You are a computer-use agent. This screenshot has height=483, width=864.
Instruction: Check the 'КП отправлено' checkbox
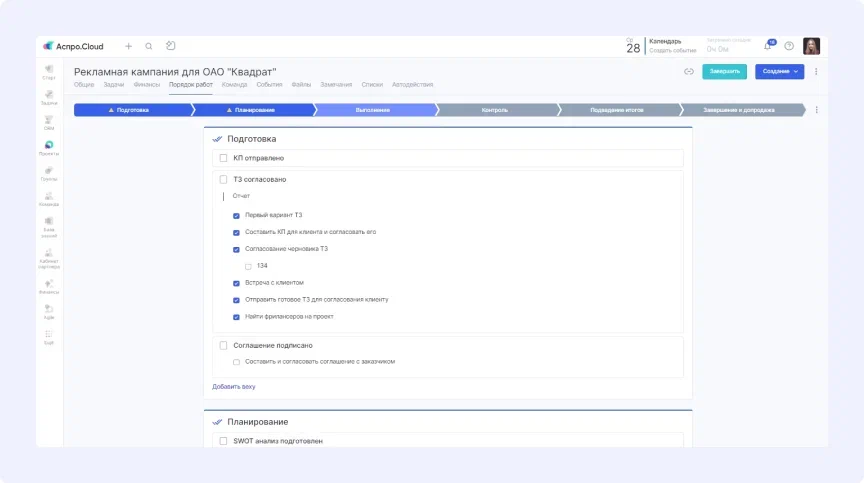(224, 158)
